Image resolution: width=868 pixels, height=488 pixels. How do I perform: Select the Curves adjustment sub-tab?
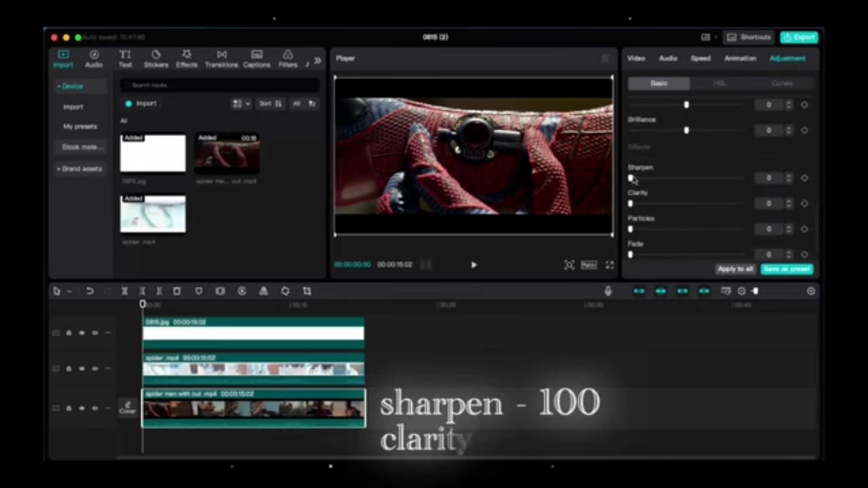coord(782,83)
